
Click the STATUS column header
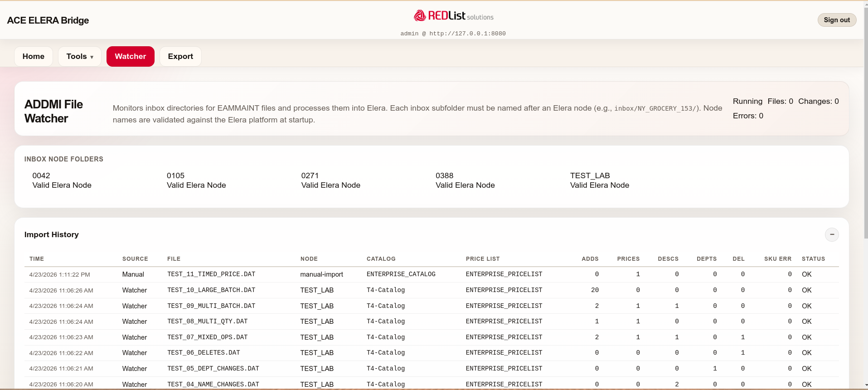click(813, 259)
